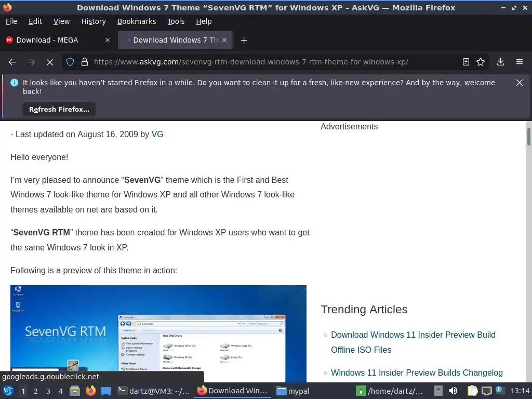Screen dimensions: 532x399
Task: Close the Download - MEGA tab
Action: [x=108, y=40]
